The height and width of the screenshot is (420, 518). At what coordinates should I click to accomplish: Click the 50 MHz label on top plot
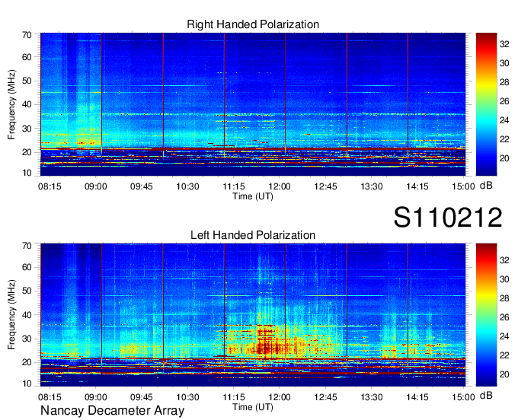click(27, 81)
